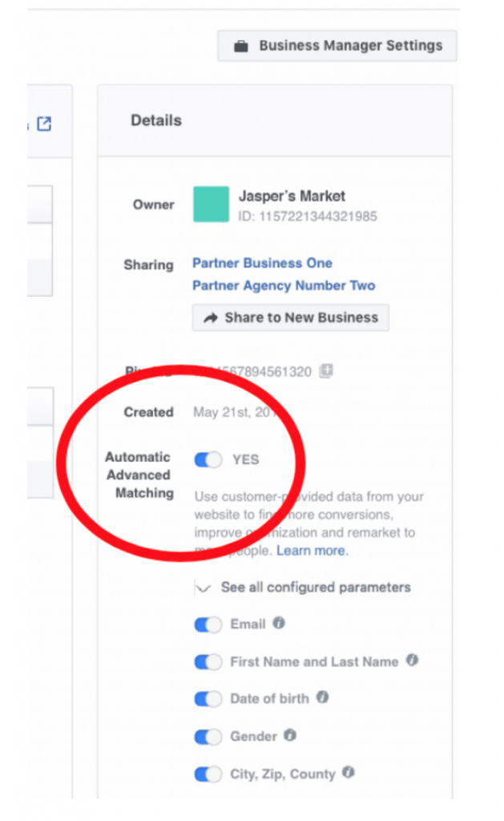
Task: Disable the Gender matching toggle
Action: pyautogui.click(x=208, y=737)
